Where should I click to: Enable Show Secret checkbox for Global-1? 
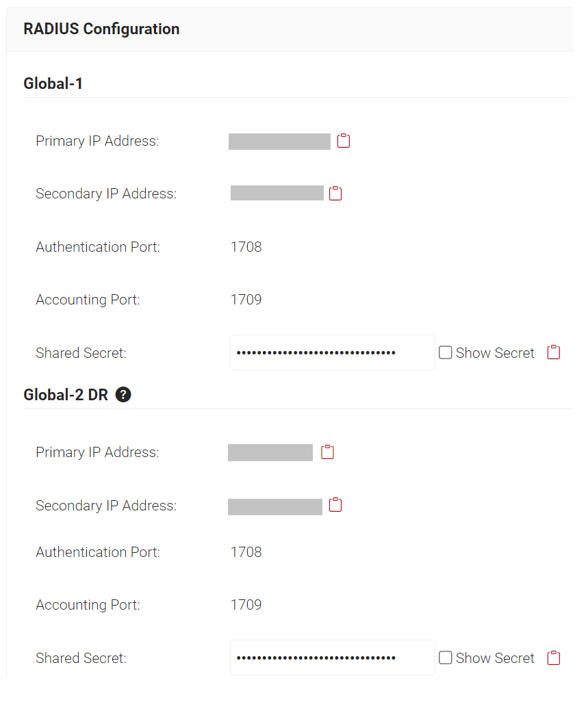click(x=446, y=353)
